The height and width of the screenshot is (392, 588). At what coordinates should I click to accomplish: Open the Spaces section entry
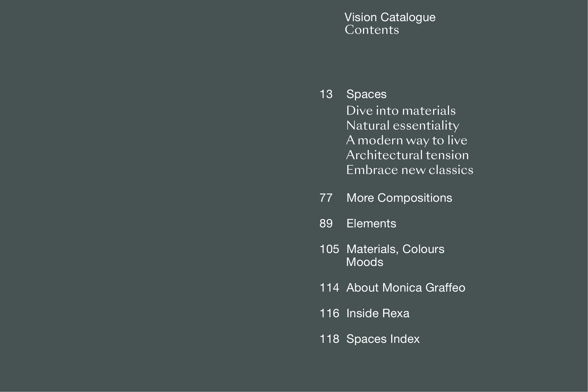point(366,94)
